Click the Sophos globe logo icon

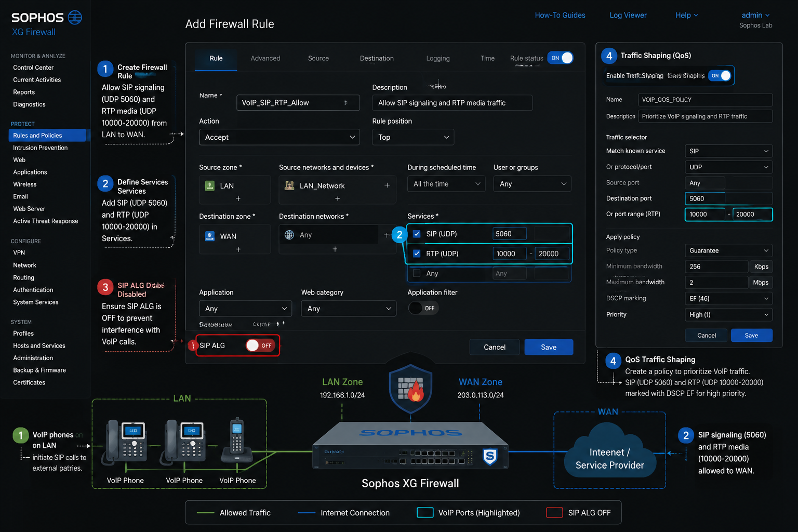(75, 17)
